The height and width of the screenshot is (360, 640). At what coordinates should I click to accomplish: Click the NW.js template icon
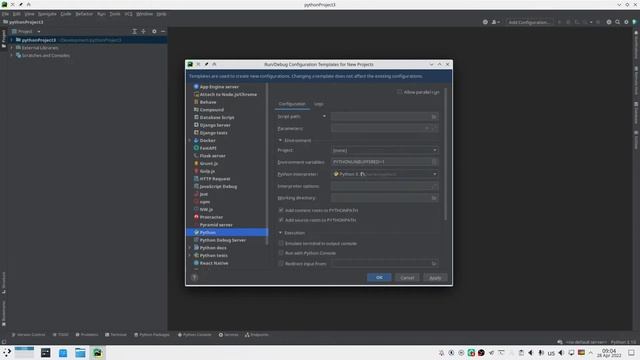tap(196, 209)
